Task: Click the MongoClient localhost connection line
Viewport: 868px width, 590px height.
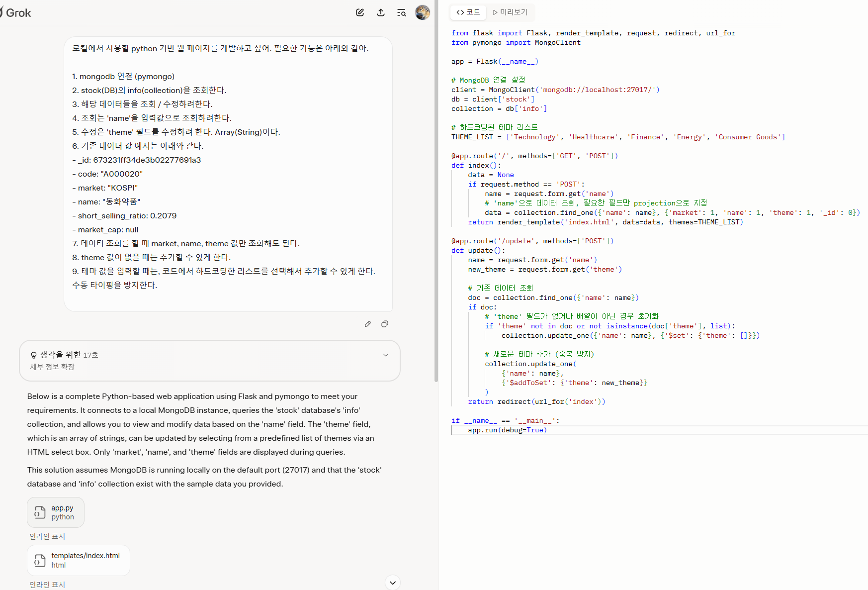Action: click(x=555, y=90)
